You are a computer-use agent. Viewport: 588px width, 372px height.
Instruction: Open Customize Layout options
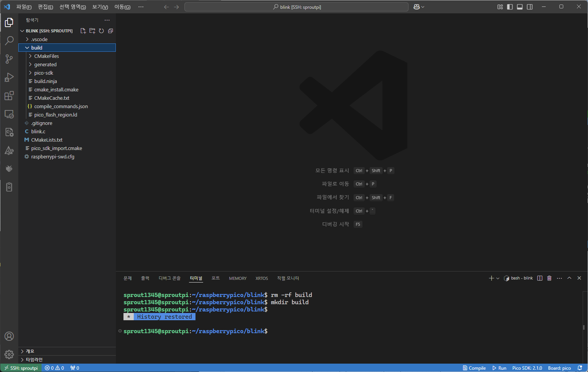pos(500,7)
